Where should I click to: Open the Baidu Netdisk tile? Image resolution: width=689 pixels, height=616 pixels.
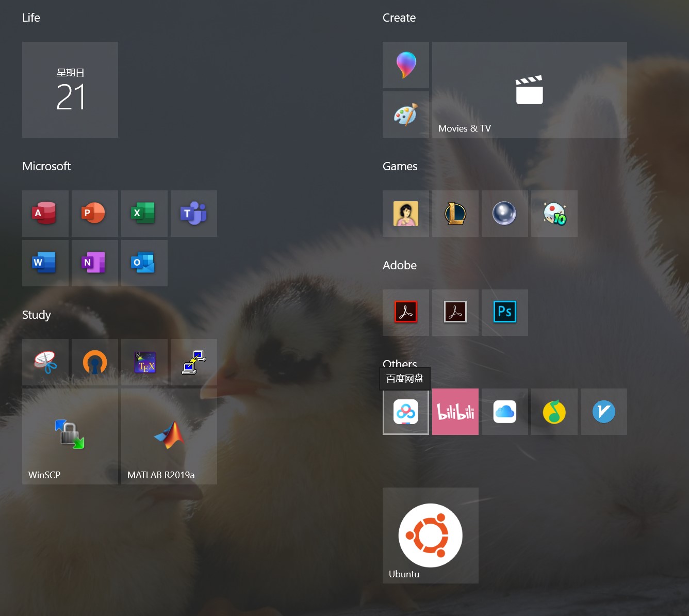[406, 412]
